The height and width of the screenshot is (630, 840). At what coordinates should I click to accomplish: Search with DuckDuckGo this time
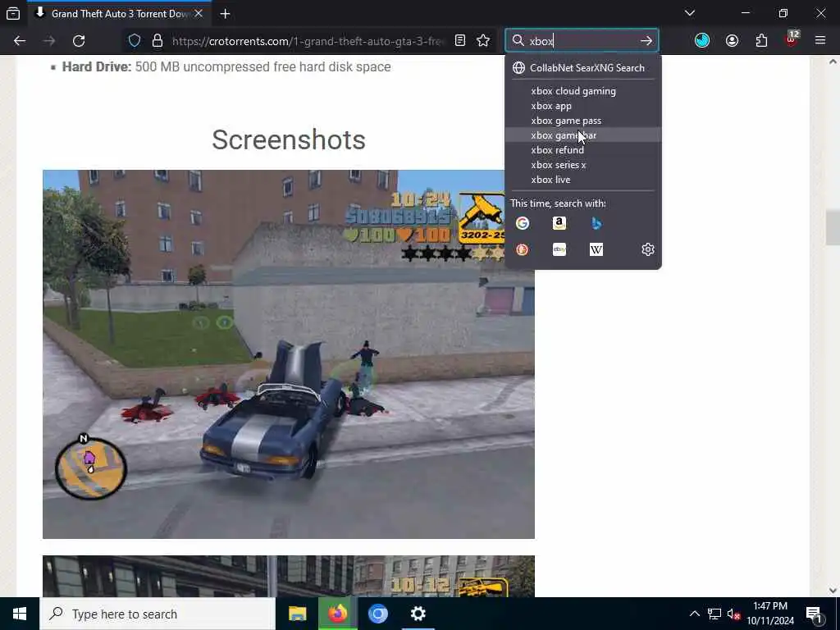pyautogui.click(x=523, y=249)
